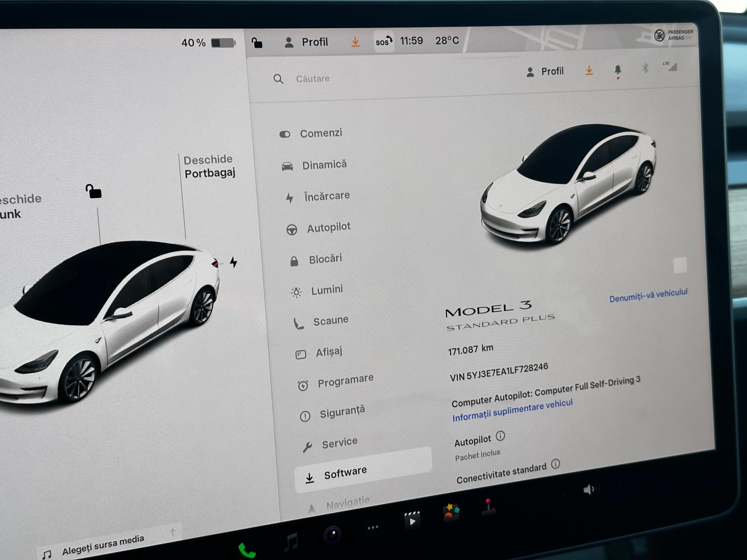Open the Încărcare charging menu

click(317, 197)
